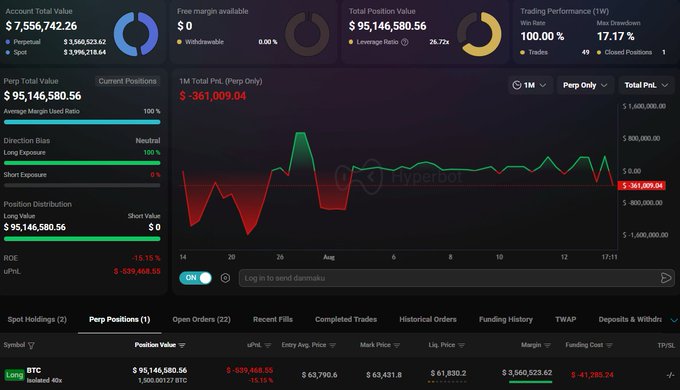Image resolution: width=680 pixels, height=390 pixels.
Task: Click the Win Rate 100.00 % value
Action: (x=542, y=36)
